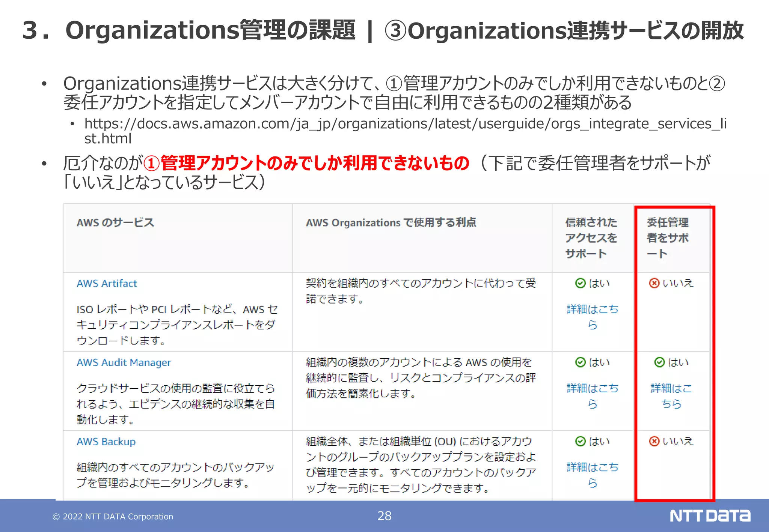The width and height of the screenshot is (769, 532).
Task: Open the AWS Backup service link
Action: (106, 442)
